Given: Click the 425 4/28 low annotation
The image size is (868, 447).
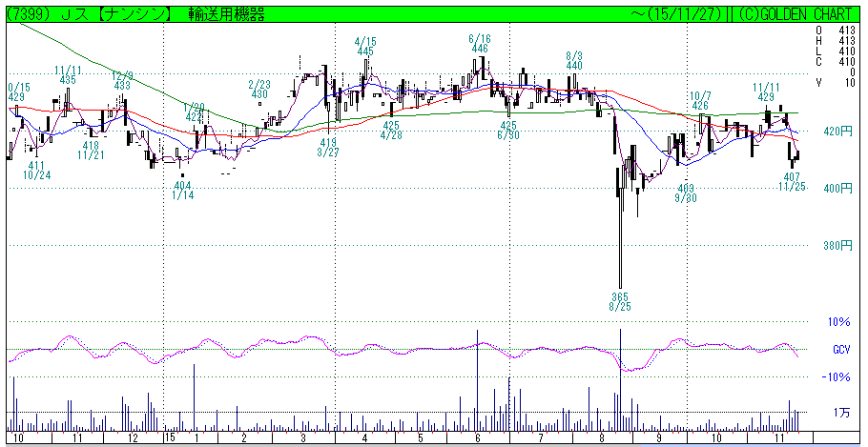Looking at the screenshot, I should 391,130.
